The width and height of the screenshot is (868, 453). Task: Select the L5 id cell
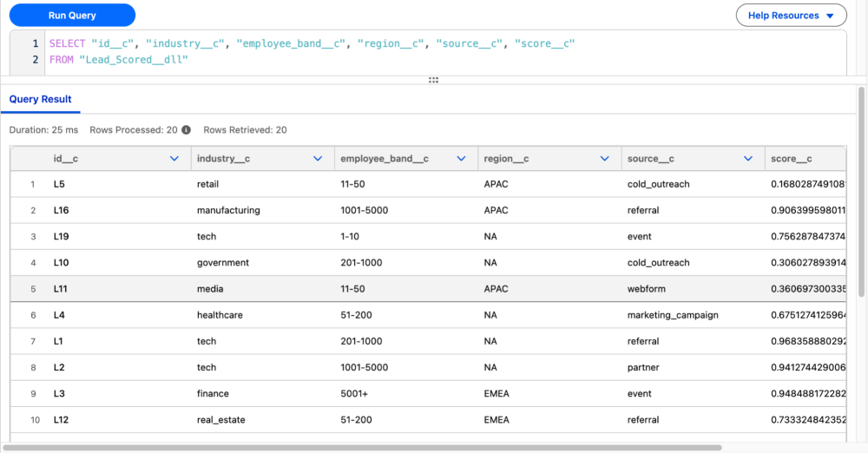click(119, 184)
